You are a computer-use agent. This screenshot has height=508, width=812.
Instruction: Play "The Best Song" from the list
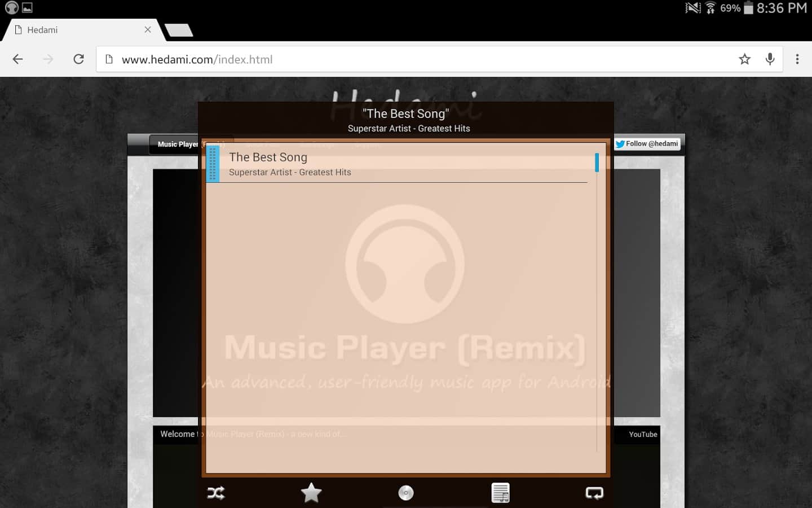pyautogui.click(x=395, y=164)
